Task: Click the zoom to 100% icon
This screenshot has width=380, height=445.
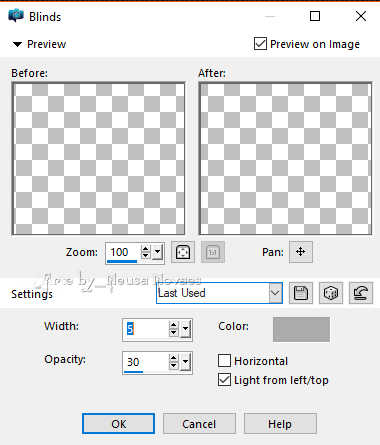Action: (x=213, y=252)
